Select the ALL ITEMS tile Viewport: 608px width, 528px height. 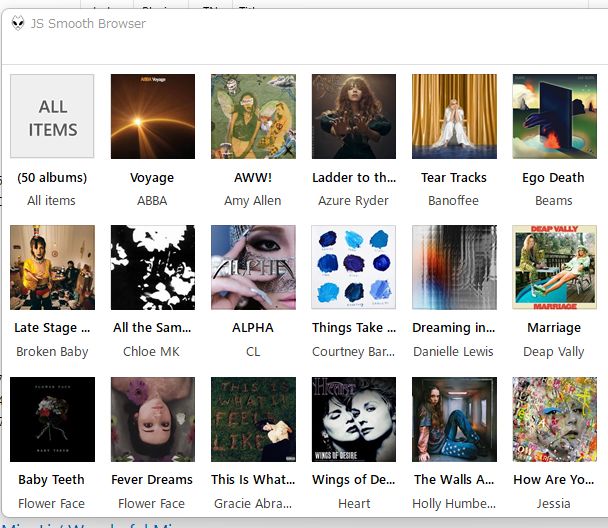tap(52, 116)
